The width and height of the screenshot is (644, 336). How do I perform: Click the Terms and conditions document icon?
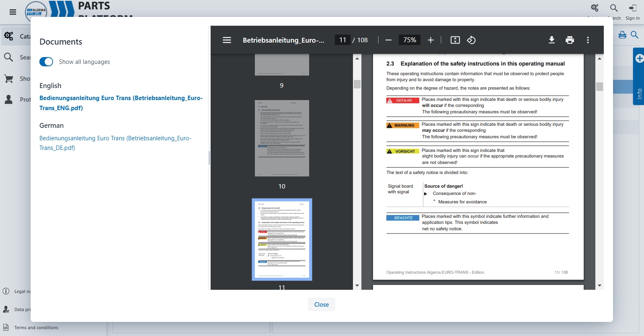[x=6, y=327]
